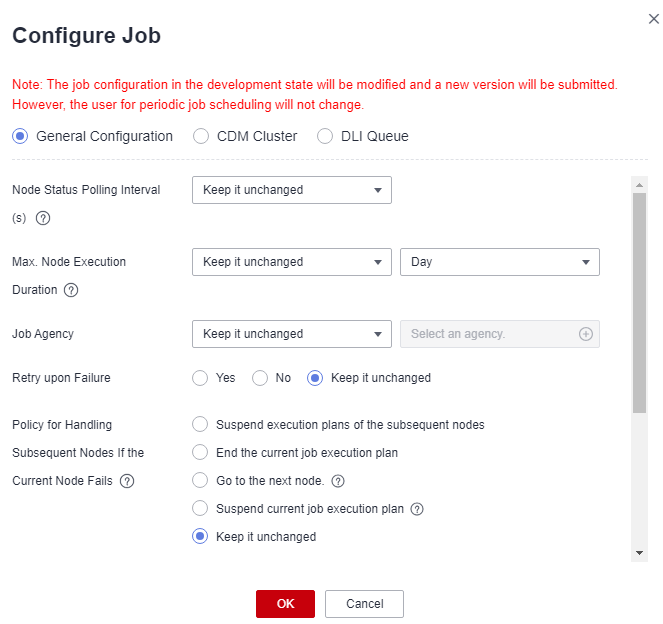Open Max. Node Execution Duration value dropdown

(x=292, y=262)
